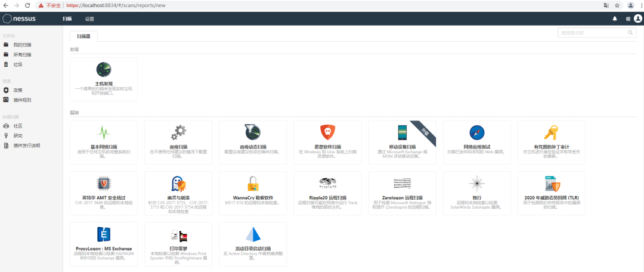The image size is (644, 272).
Task: Click the 打印噩梦 title text
Action: [x=178, y=249]
